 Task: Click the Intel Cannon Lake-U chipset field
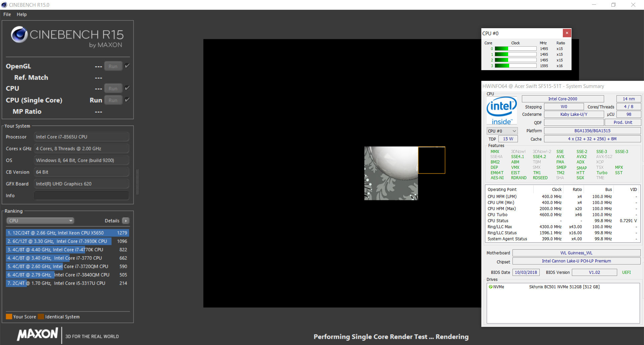[576, 261]
